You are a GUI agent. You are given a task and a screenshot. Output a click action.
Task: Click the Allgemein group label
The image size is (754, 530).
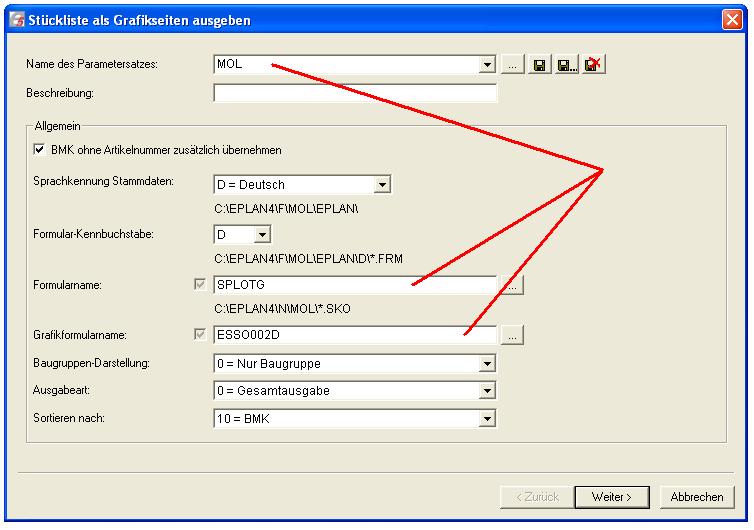(57, 126)
